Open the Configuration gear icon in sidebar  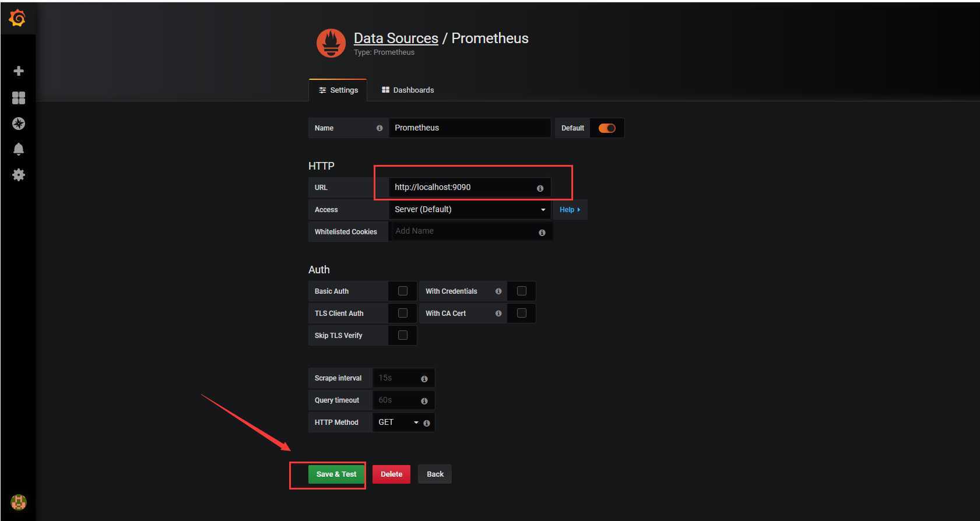(x=19, y=175)
